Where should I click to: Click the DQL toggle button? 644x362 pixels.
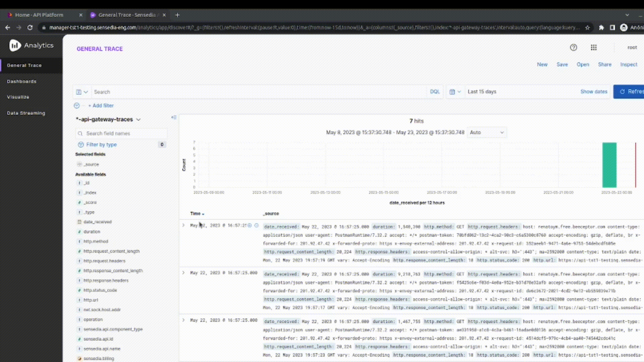click(434, 92)
